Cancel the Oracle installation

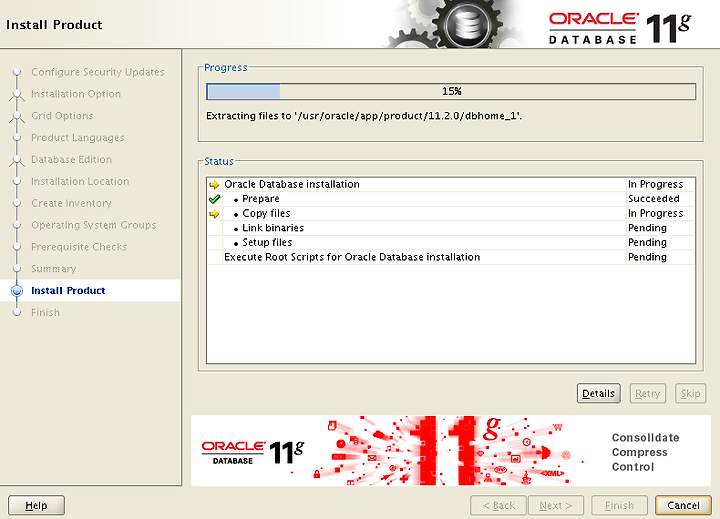pos(683,505)
